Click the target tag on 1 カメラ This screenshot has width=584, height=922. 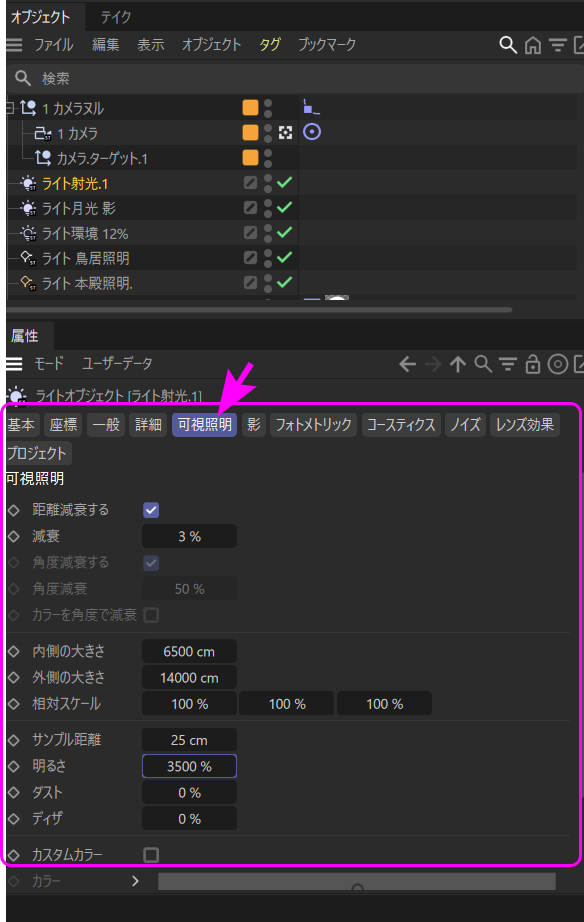[x=312, y=132]
